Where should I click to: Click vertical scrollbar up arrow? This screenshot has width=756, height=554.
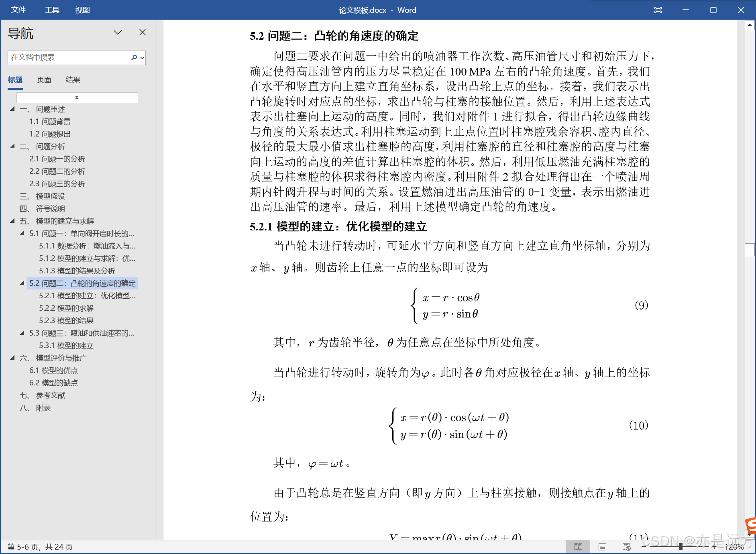[x=750, y=25]
